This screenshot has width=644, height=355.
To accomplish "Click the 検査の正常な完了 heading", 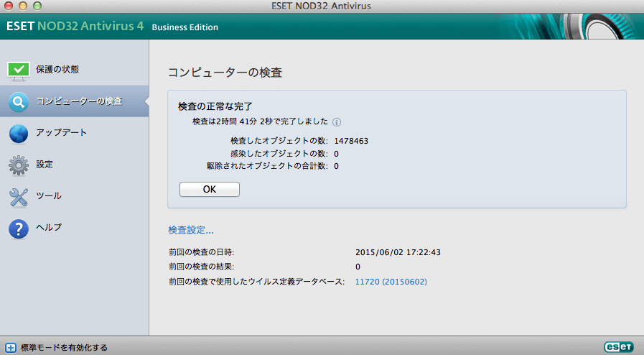I will pyautogui.click(x=215, y=106).
